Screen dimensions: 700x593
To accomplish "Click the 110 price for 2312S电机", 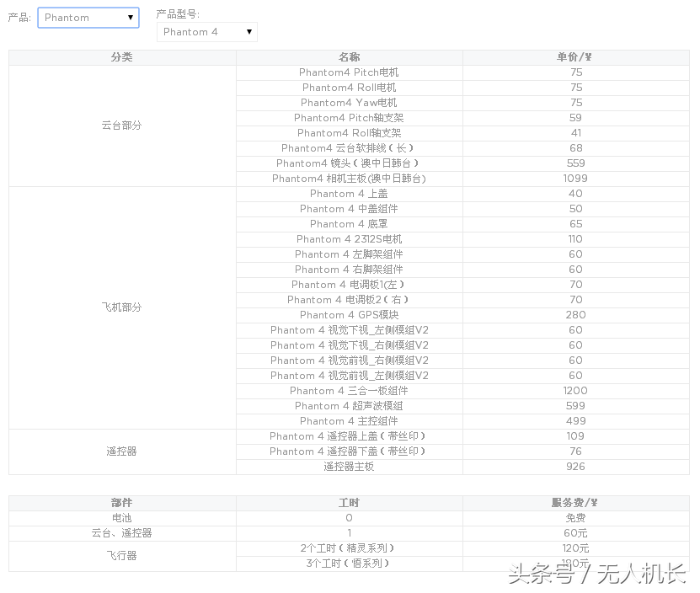I will [576, 239].
